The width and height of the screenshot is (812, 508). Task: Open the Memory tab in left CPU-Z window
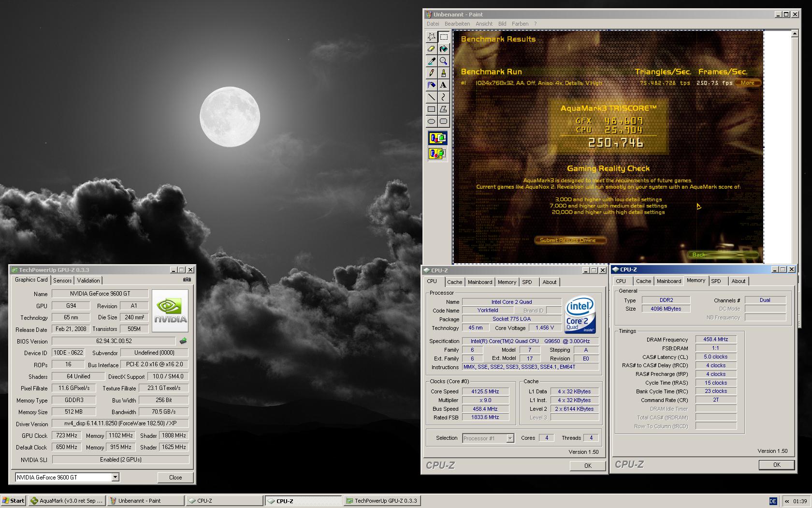(x=507, y=282)
